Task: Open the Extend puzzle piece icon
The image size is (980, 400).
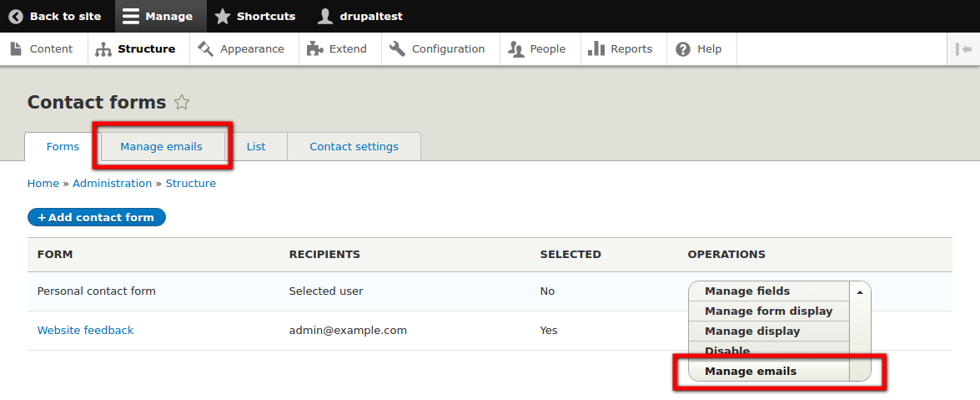Action: 315,48
